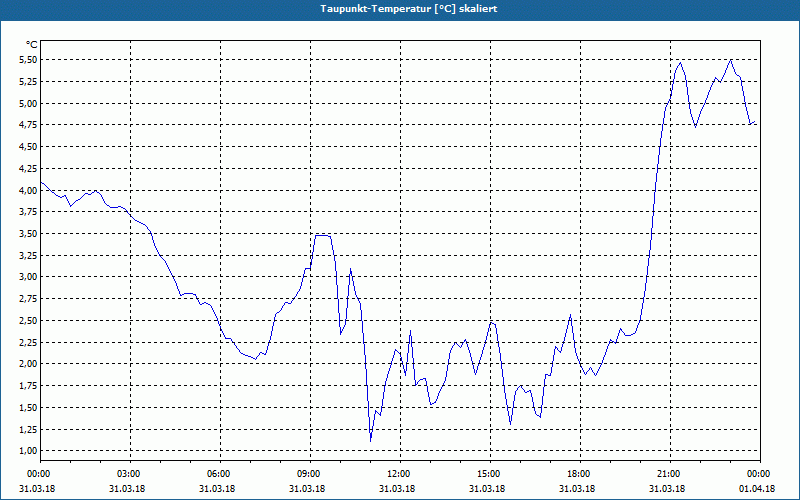Select the 4,00 y-axis value
The image size is (800, 500).
pyautogui.click(x=28, y=190)
